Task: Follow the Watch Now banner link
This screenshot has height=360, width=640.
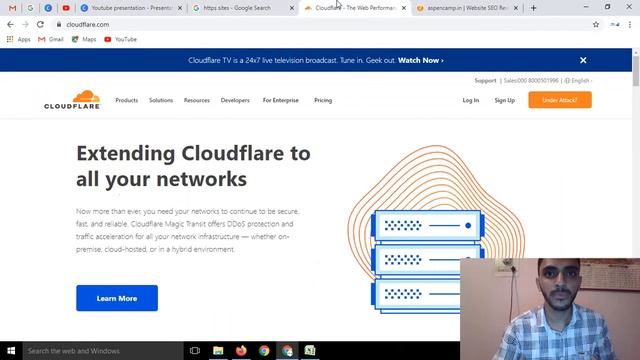Action: pyautogui.click(x=420, y=60)
